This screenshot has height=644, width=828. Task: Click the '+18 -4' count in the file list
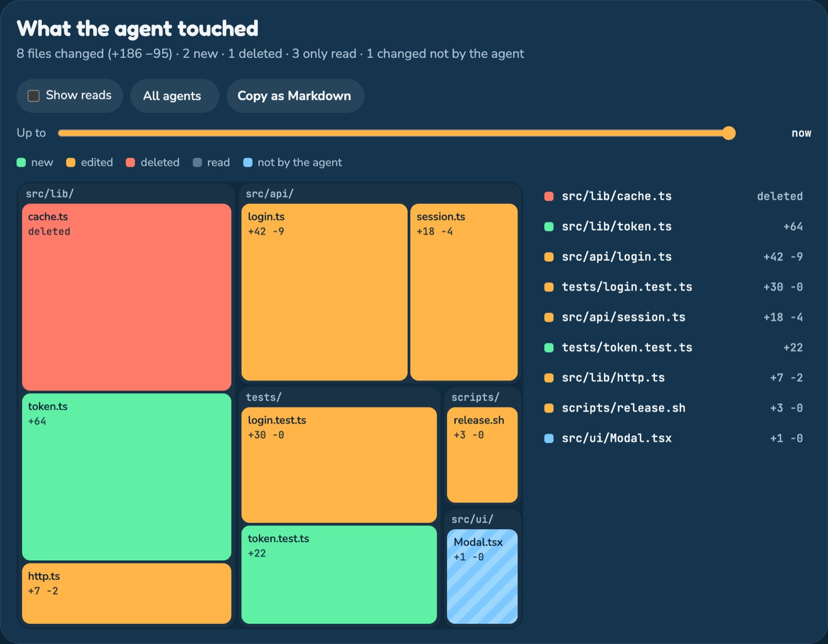click(x=783, y=317)
